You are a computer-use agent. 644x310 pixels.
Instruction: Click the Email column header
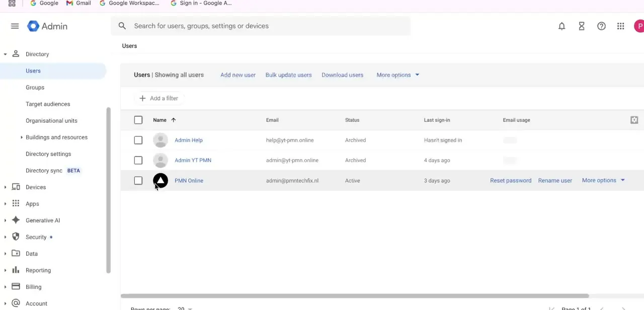(272, 120)
